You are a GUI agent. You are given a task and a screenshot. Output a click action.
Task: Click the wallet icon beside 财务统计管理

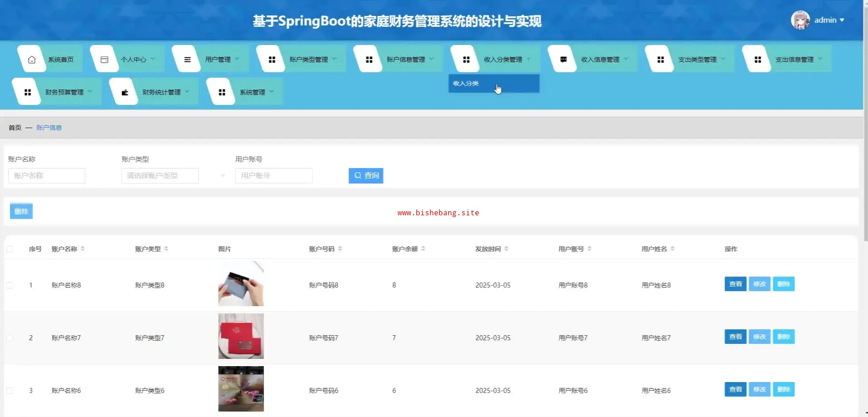(x=125, y=92)
